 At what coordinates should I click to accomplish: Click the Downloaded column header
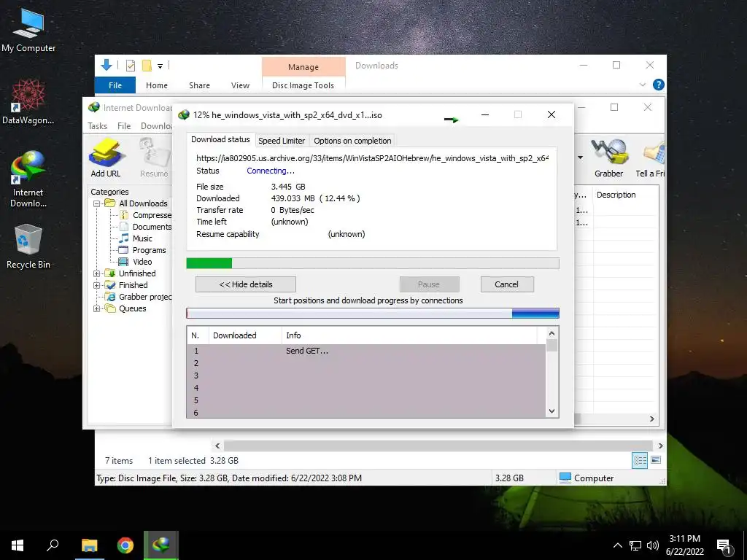245,335
